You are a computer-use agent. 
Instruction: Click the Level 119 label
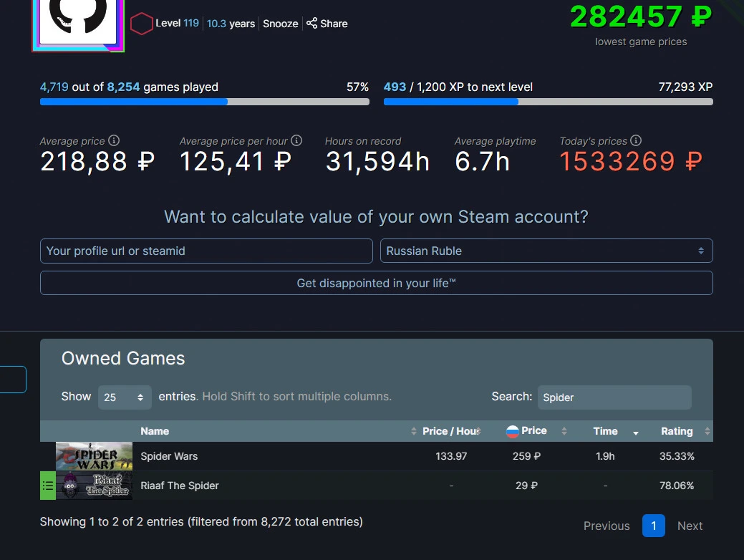tap(177, 23)
